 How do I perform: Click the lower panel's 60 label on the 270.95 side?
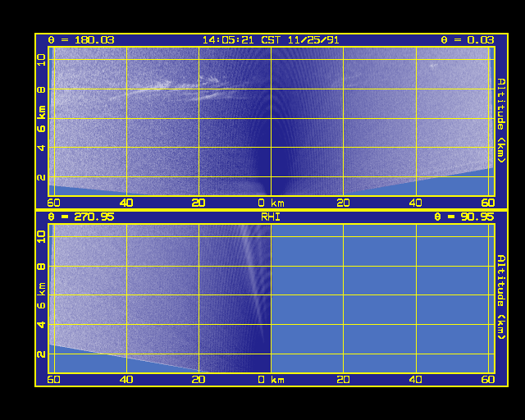click(53, 380)
